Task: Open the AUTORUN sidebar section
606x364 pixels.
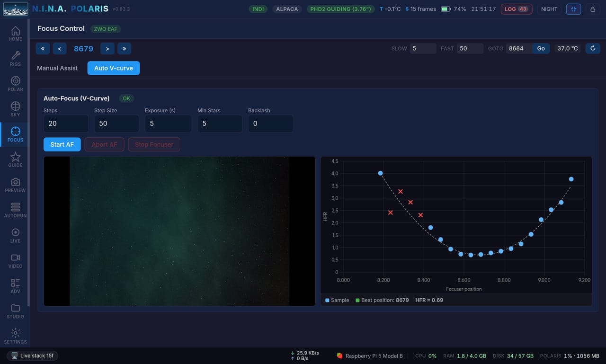Action: [x=15, y=210]
